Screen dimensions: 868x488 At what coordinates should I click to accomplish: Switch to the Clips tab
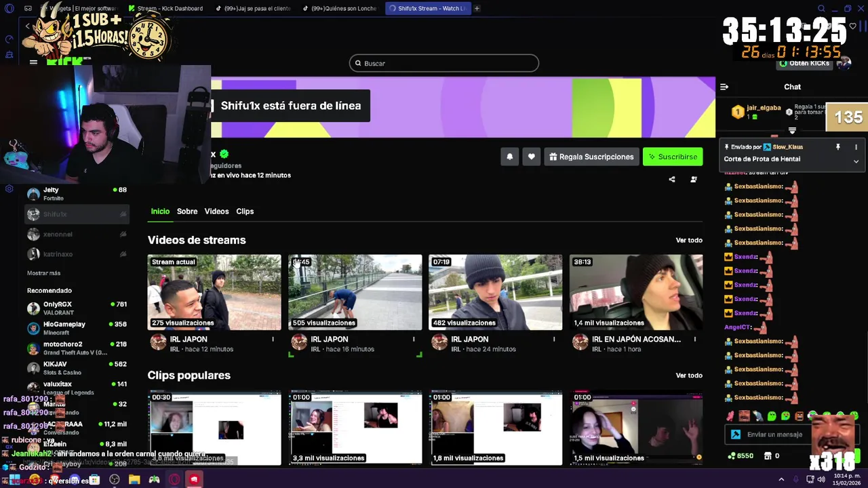(x=245, y=211)
